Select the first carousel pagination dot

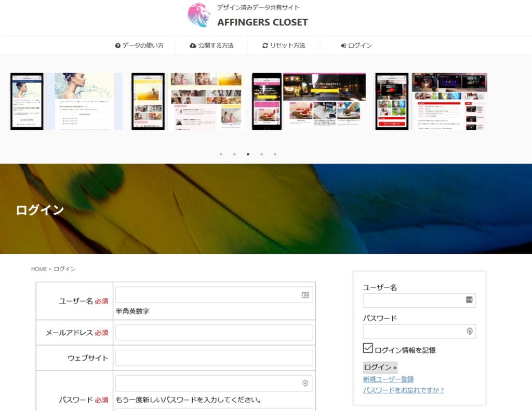(221, 154)
